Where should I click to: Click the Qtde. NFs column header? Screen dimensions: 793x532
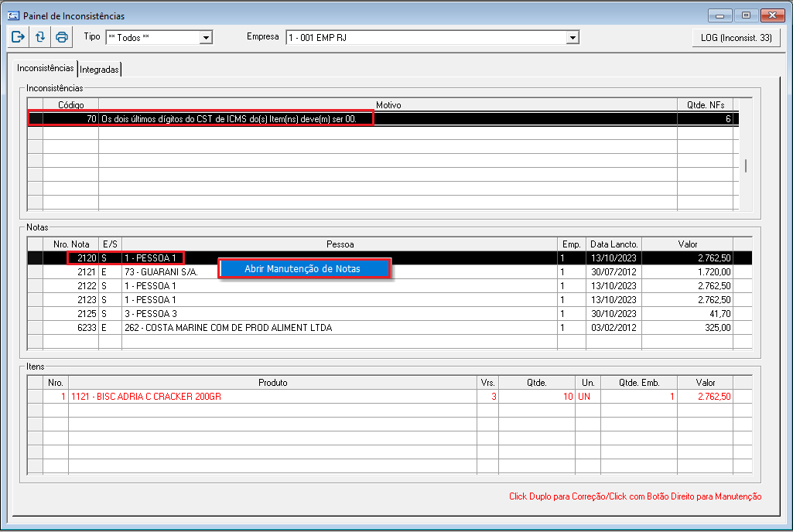pos(705,104)
